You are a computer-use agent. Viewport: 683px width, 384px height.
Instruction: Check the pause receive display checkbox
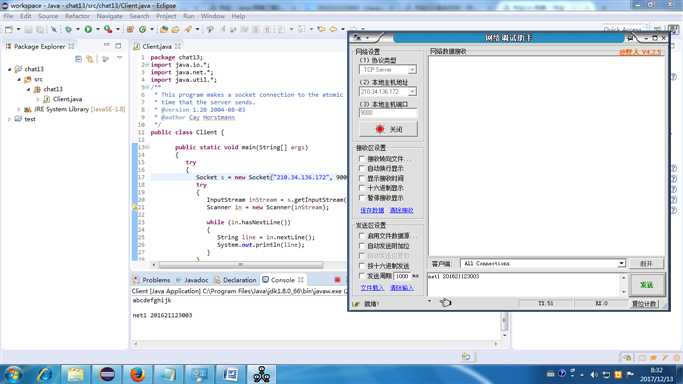pos(362,198)
